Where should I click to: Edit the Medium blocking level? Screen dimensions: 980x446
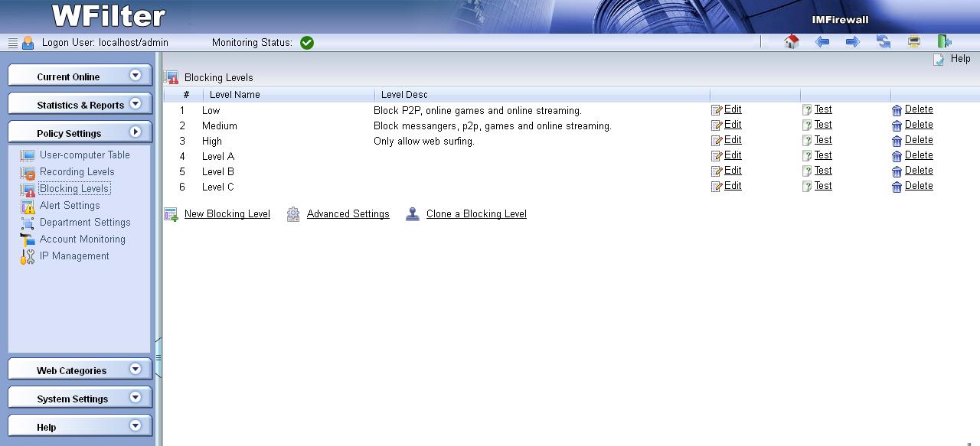(732, 125)
